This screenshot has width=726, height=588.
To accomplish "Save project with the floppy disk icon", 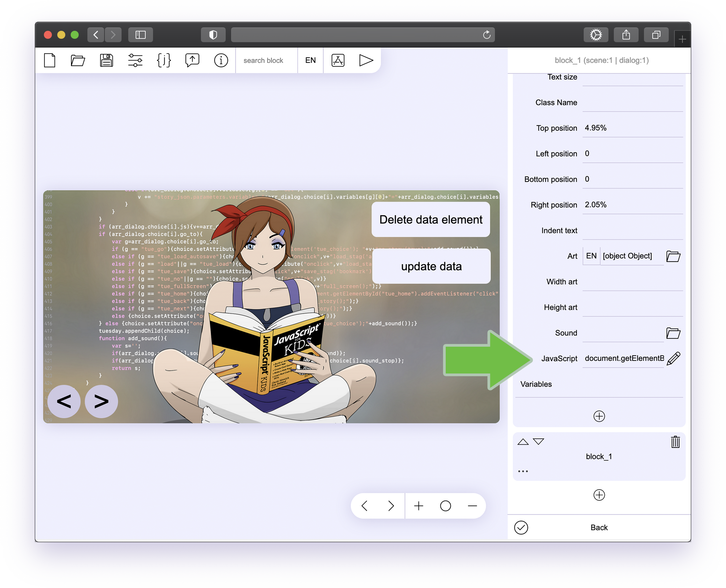I will [x=106, y=61].
